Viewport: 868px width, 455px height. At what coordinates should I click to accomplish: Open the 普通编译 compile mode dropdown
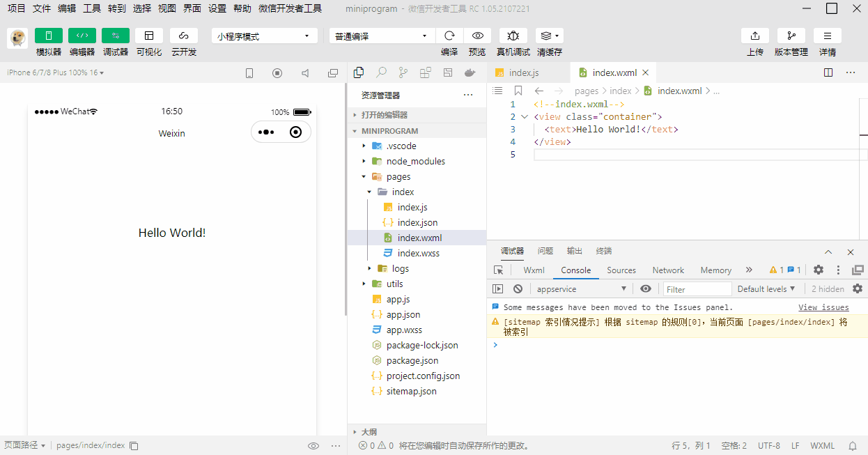(x=382, y=36)
